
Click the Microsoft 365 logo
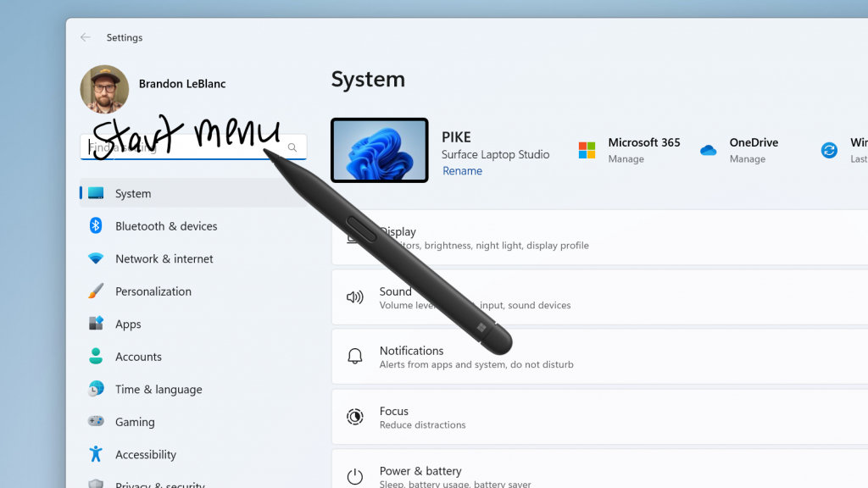586,149
